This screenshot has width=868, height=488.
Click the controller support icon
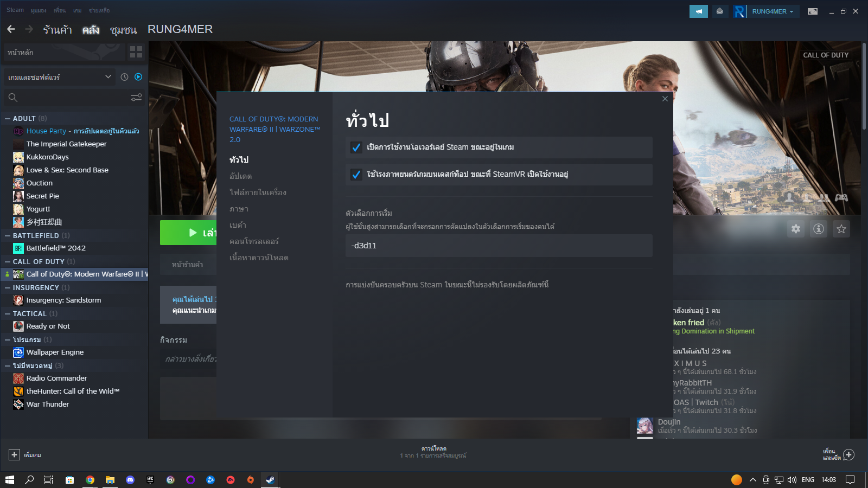click(x=841, y=198)
